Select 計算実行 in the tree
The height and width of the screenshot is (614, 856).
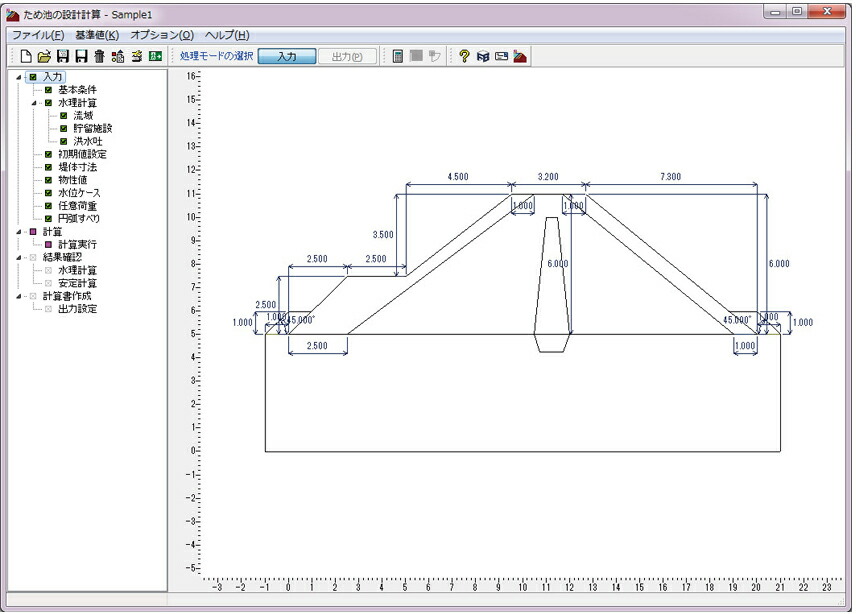78,245
